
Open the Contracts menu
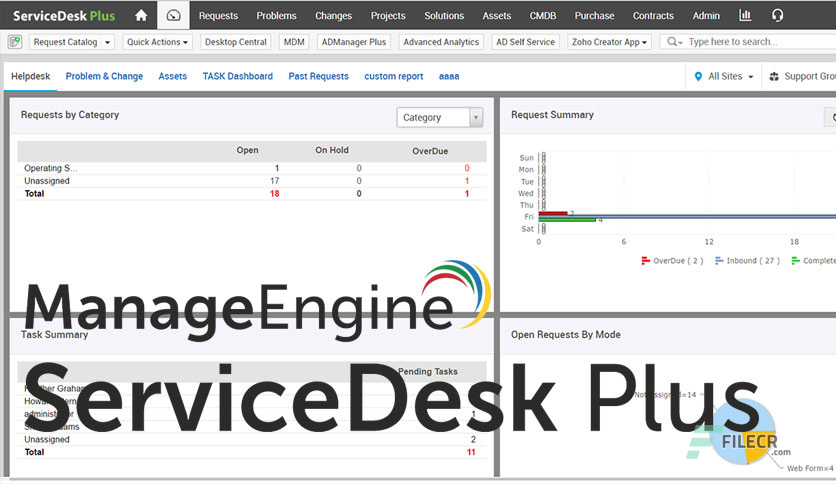(x=653, y=15)
